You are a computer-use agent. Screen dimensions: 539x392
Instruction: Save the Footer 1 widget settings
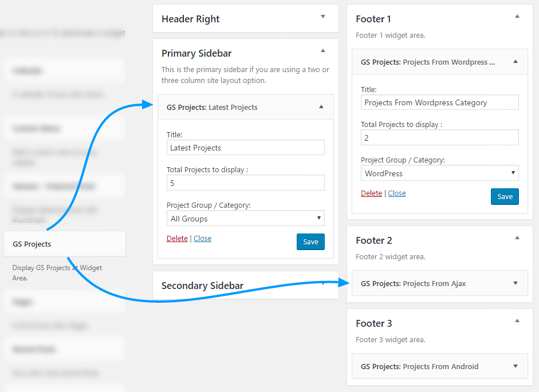coord(505,196)
